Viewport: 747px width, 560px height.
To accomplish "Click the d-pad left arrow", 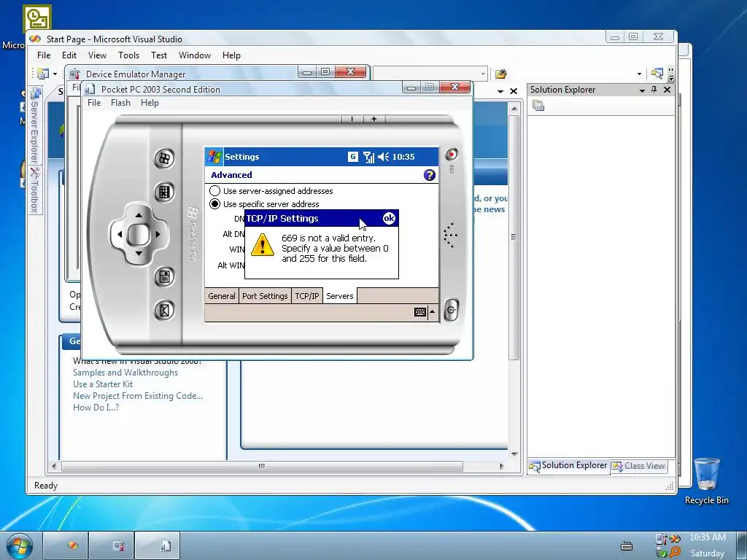I will (119, 234).
